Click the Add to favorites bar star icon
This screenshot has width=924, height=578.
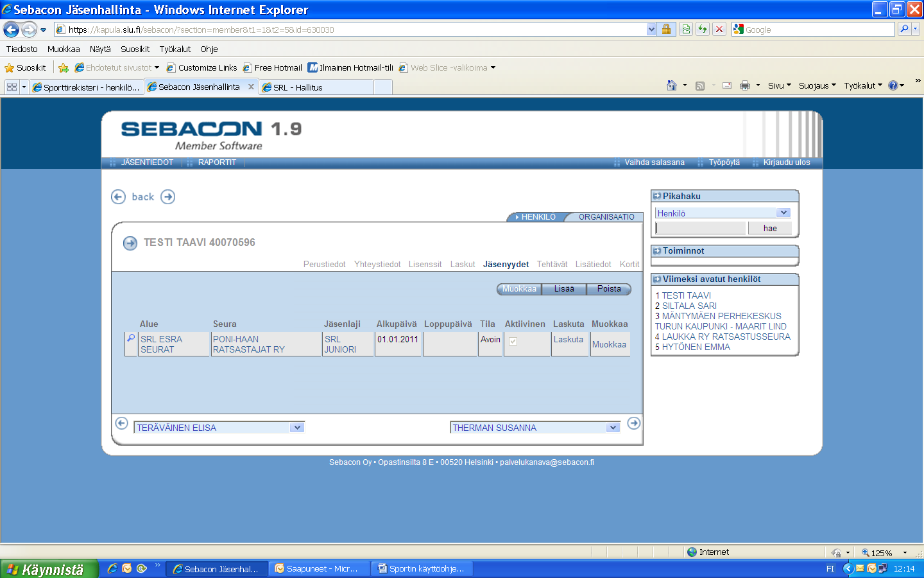click(64, 67)
